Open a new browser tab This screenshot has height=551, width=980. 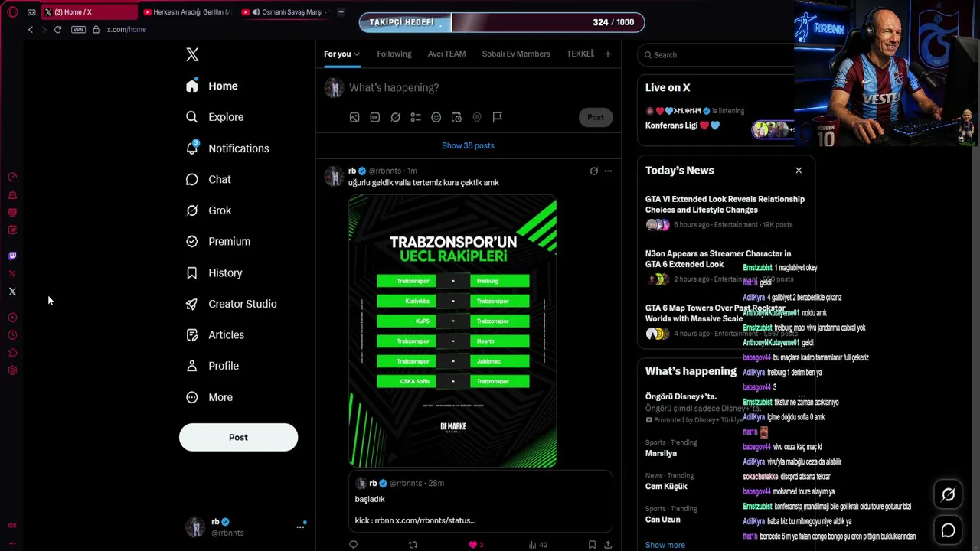(x=341, y=12)
